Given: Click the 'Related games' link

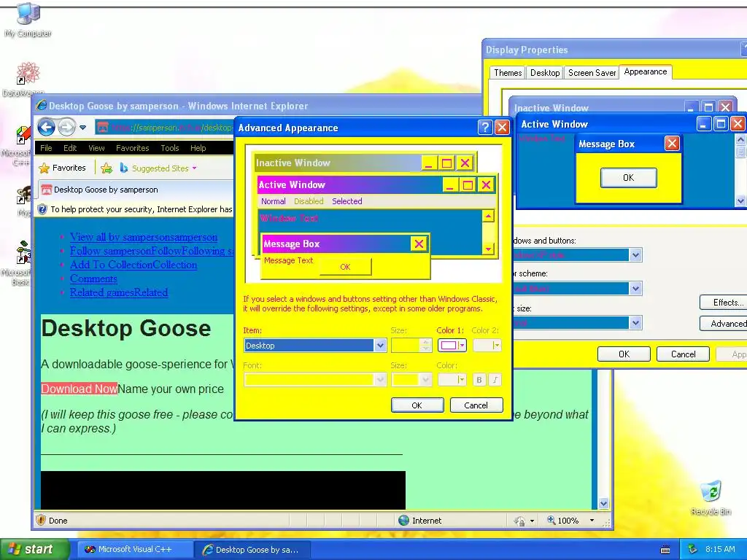Looking at the screenshot, I should point(119,292).
